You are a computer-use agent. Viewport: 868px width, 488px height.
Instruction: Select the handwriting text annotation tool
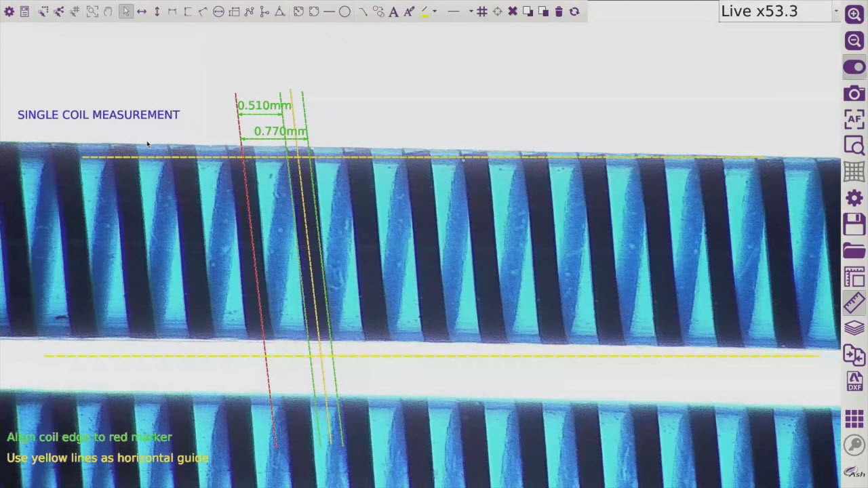point(409,12)
